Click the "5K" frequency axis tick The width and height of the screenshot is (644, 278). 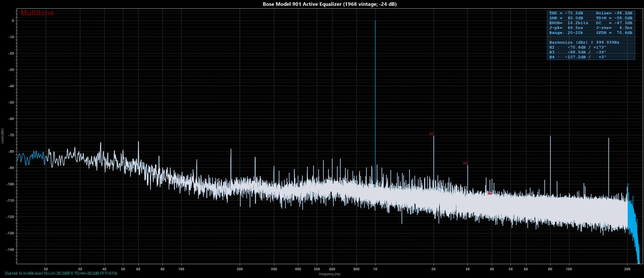coord(511,269)
